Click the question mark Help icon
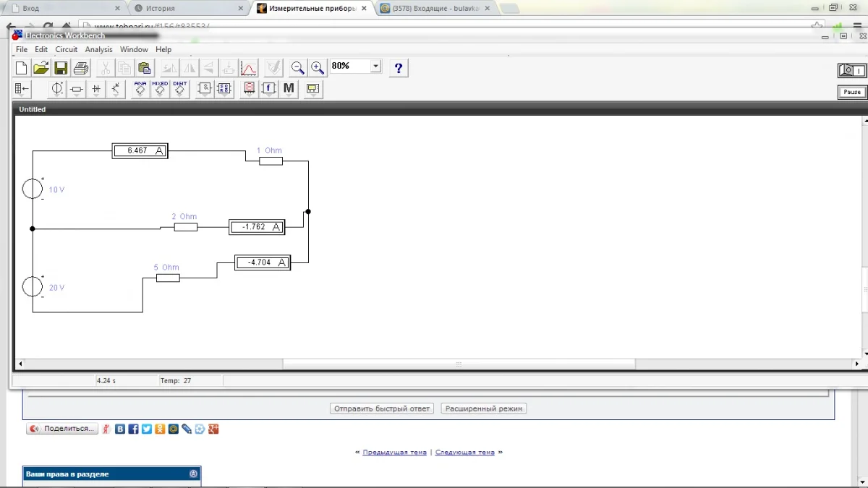868x488 pixels. point(398,68)
